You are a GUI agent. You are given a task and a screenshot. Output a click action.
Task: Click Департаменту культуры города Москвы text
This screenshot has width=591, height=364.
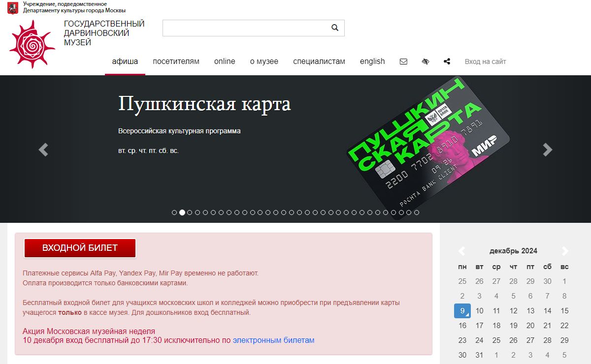74,10
